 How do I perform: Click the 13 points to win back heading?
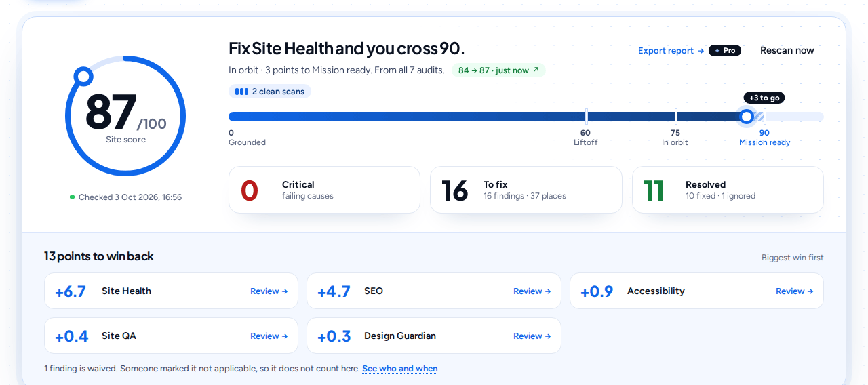coord(99,256)
